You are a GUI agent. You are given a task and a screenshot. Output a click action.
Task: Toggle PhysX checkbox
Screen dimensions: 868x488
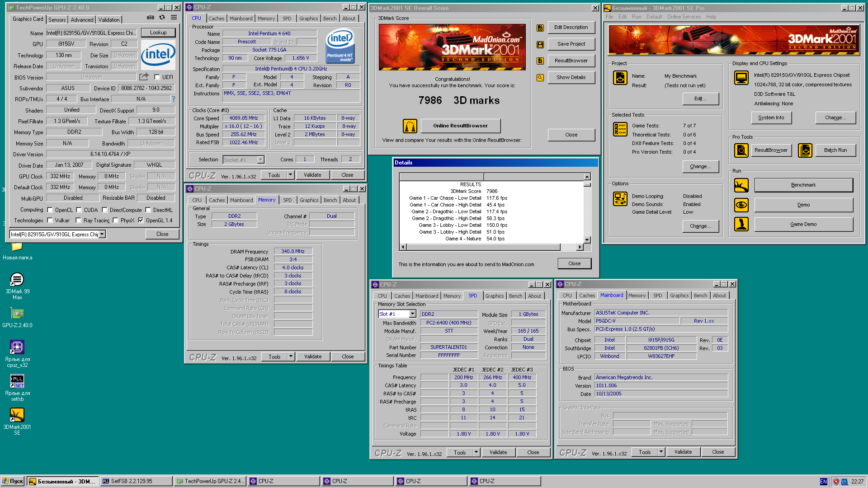pyautogui.click(x=115, y=221)
